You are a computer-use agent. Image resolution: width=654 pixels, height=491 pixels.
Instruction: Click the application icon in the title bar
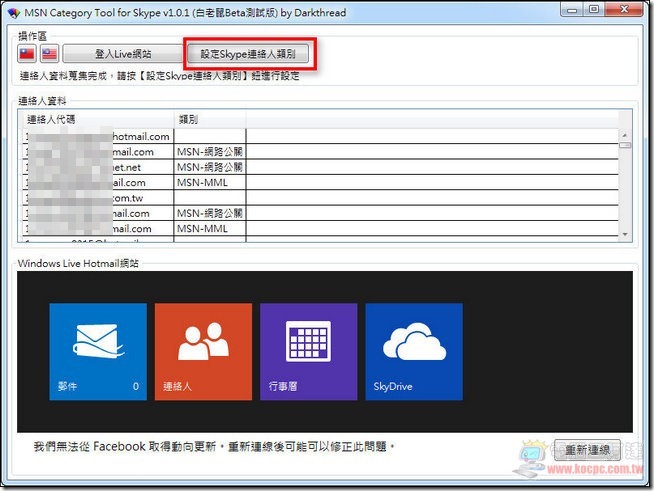[x=14, y=13]
